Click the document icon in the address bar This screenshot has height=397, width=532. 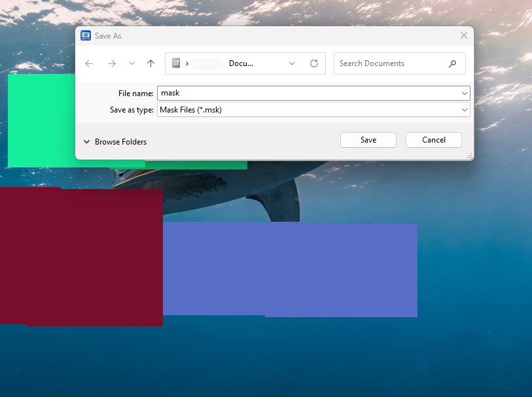176,63
